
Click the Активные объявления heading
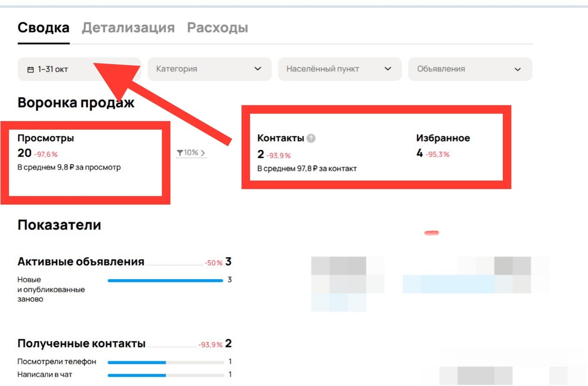[81, 262]
